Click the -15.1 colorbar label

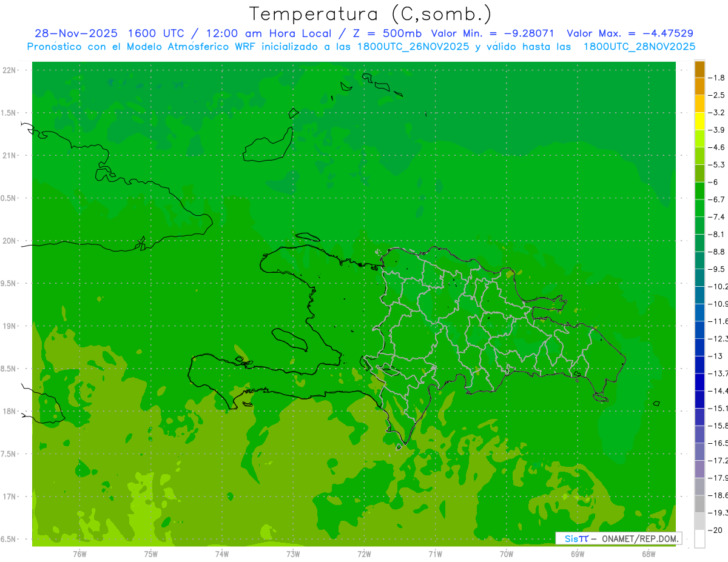coord(718,408)
